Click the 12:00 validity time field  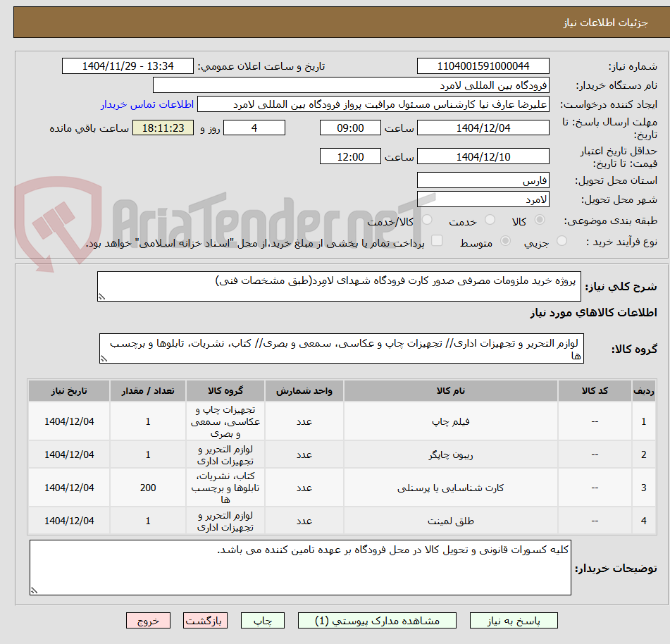point(350,156)
